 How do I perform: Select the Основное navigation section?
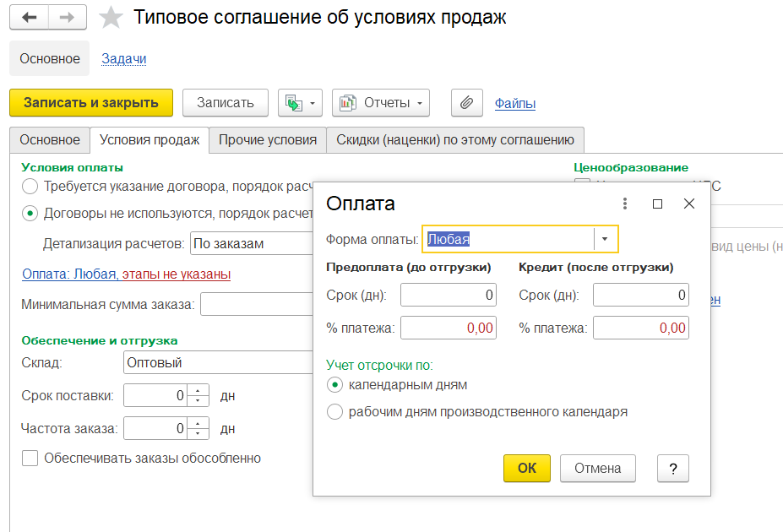tap(50, 59)
